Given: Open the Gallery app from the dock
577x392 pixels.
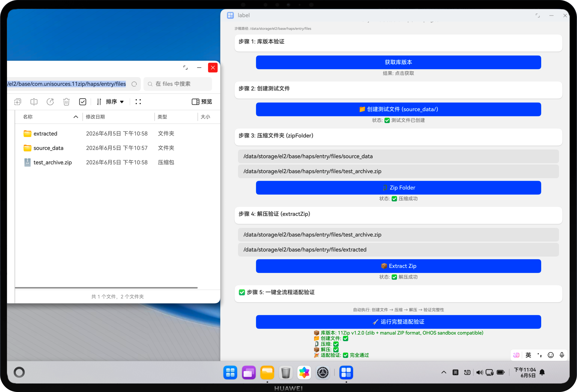Looking at the screenshot, I should pos(304,372).
